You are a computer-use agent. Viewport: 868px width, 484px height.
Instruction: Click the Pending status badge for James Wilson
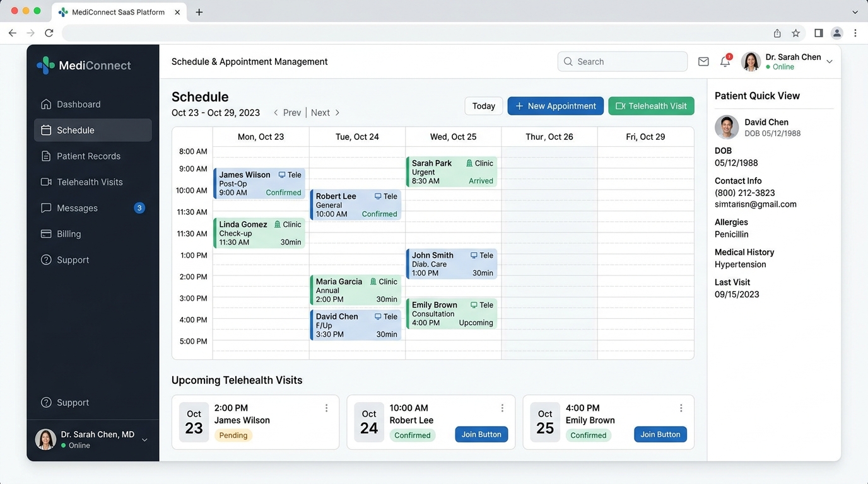[x=233, y=435]
